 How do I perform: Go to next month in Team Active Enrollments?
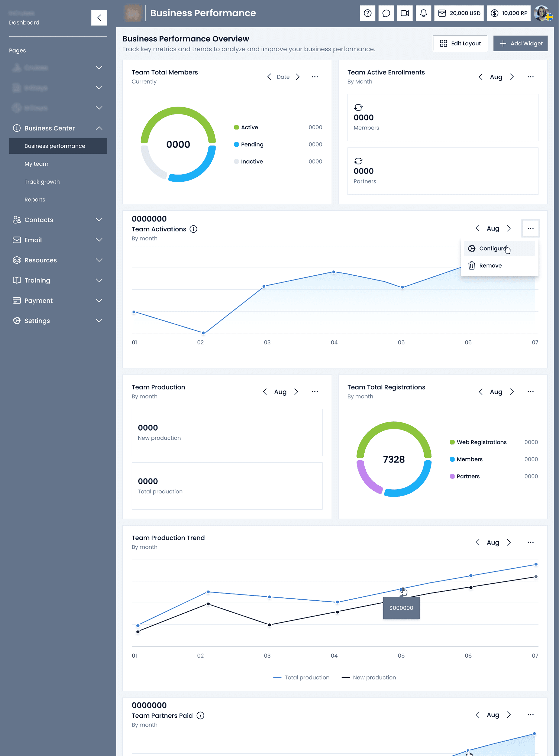(x=512, y=77)
